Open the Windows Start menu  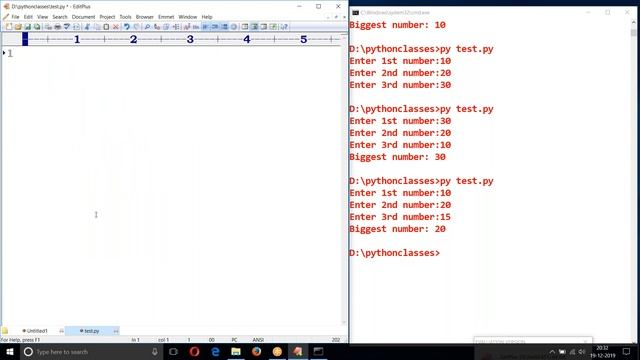coord(10,351)
